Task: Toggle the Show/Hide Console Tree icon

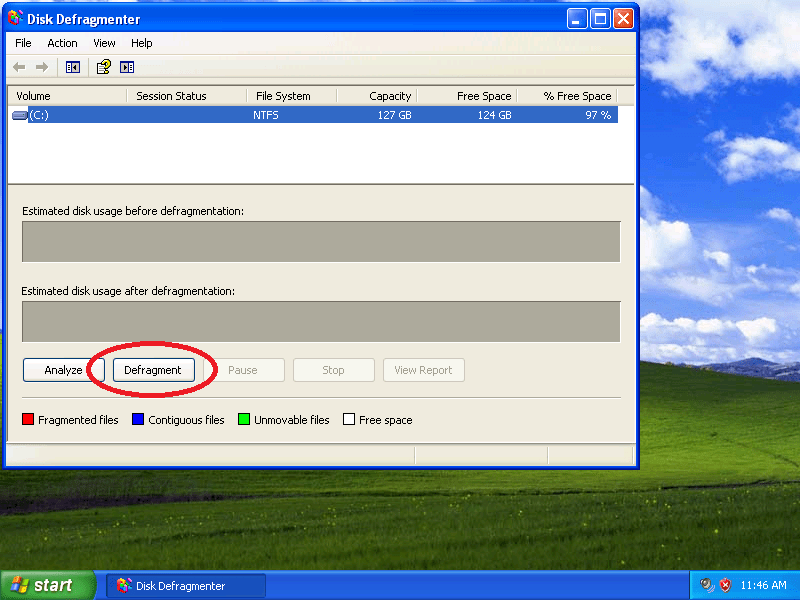Action: click(x=71, y=67)
